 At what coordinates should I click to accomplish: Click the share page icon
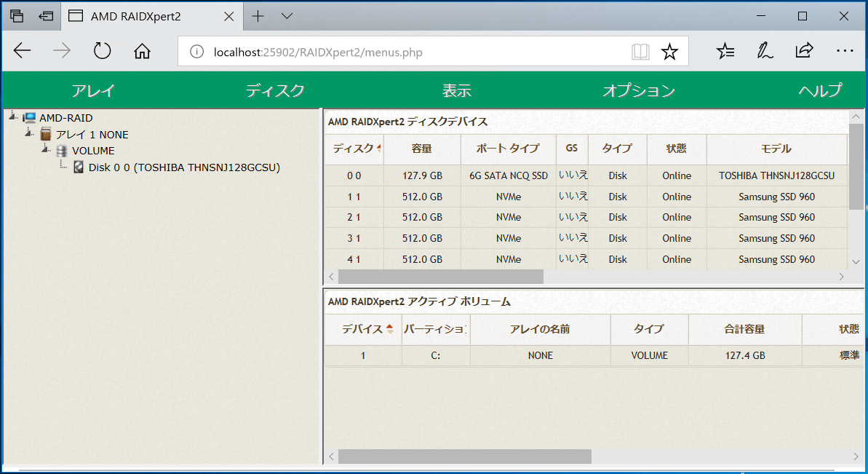click(805, 51)
